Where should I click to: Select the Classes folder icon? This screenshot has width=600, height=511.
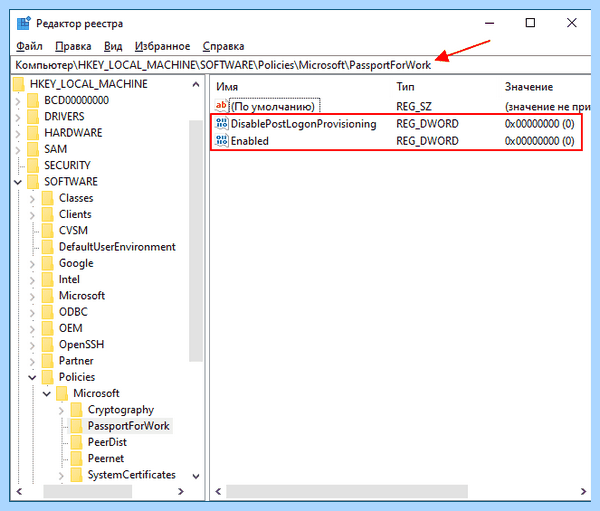[x=48, y=198]
